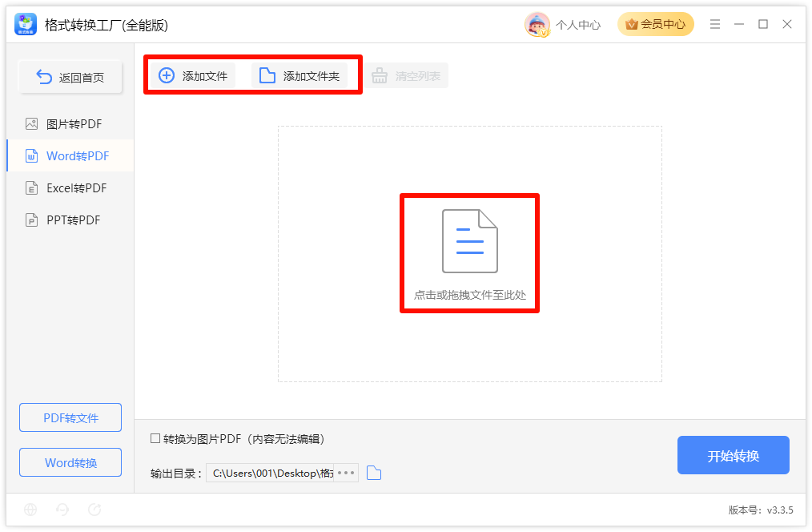Enable 转换为图片PDF checkbox
Screen dimensions: 812x532
[155, 439]
